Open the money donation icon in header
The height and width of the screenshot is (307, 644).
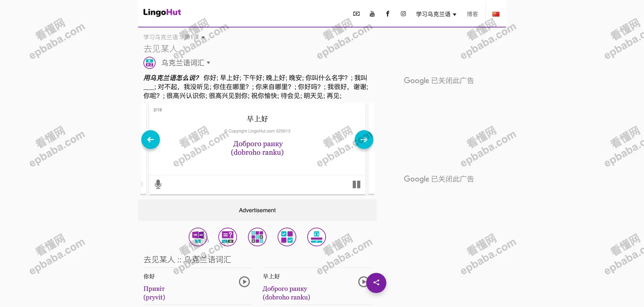[356, 14]
